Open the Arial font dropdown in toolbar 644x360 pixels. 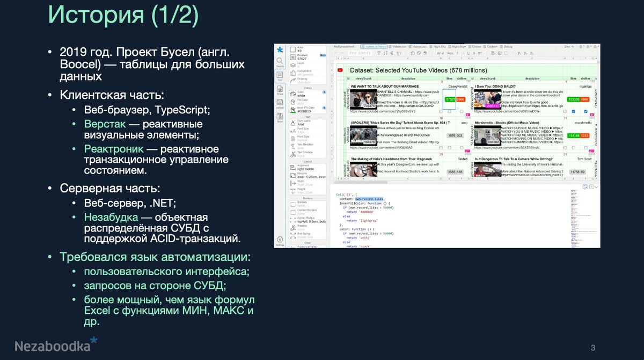441,53
